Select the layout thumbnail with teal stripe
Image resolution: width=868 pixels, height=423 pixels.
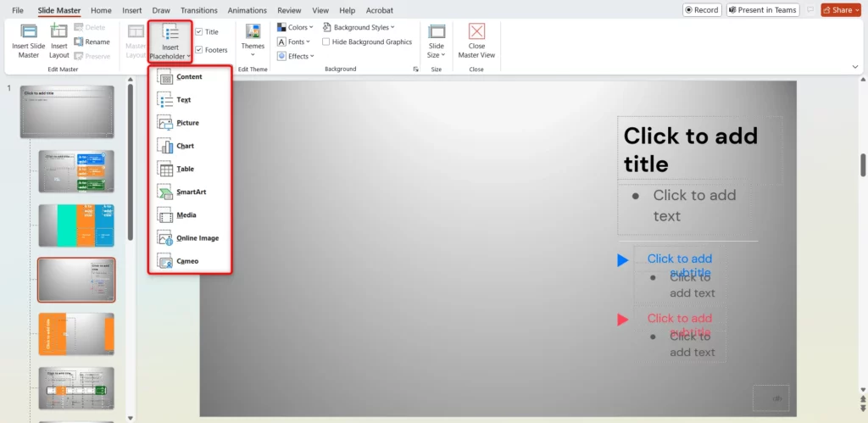76,225
